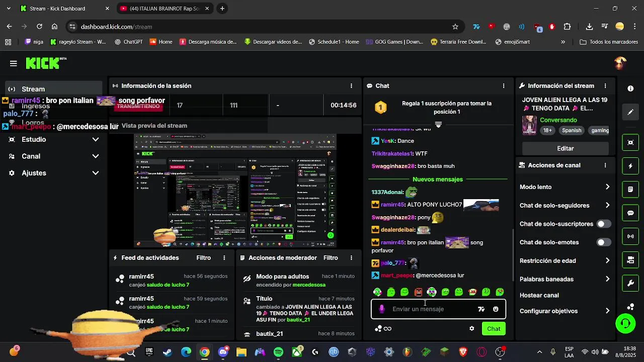Screen dimensions: 644x362
Task: Expand Configurar objetivos options
Action: [x=565, y=311]
